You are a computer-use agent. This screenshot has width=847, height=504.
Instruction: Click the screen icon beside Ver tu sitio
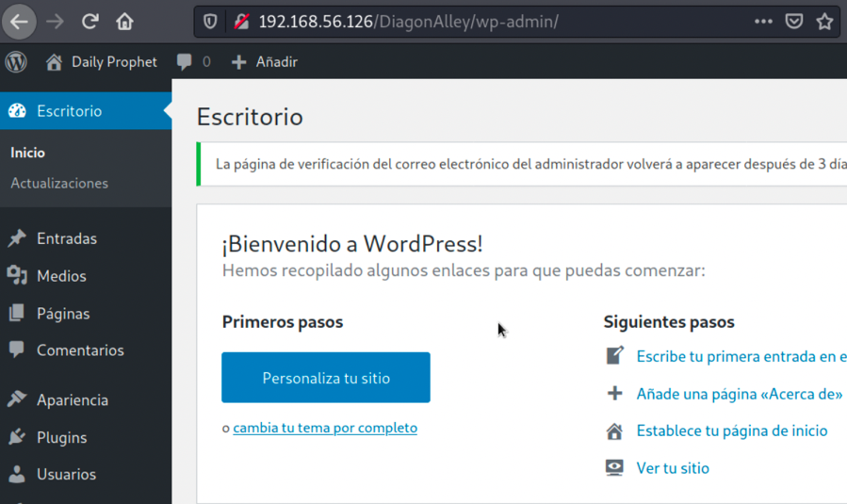click(x=614, y=468)
